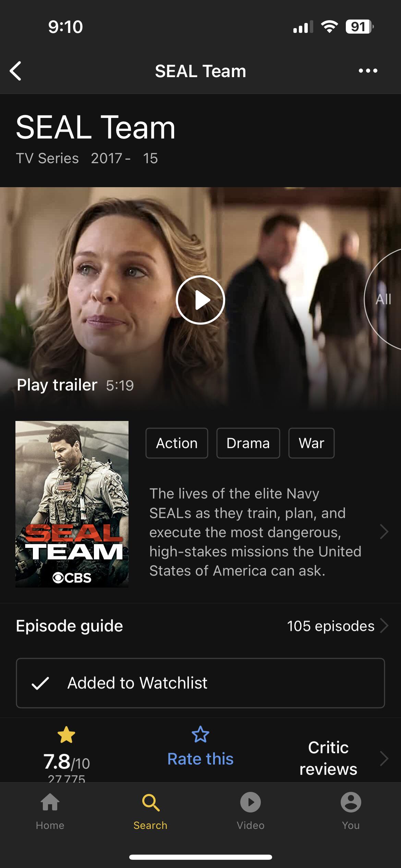Open the SEAL Team poster image

click(72, 504)
